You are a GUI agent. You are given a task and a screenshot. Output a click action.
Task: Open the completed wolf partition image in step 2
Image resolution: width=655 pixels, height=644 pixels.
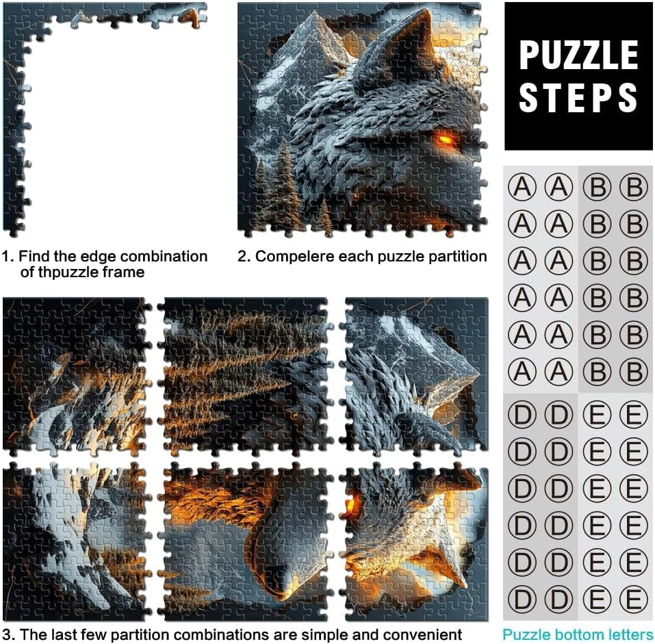(x=362, y=120)
